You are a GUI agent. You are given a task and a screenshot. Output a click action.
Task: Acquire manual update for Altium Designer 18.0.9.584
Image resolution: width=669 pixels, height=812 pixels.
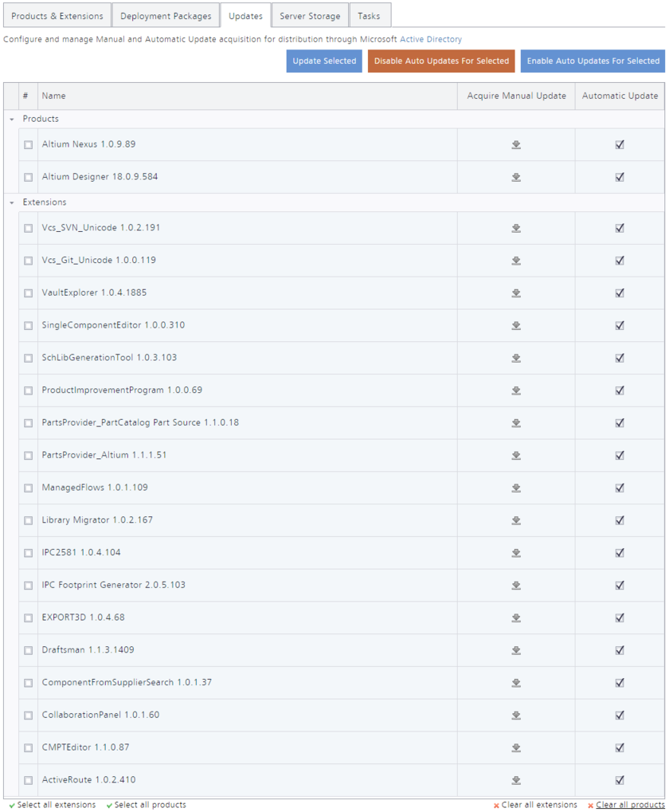516,176
